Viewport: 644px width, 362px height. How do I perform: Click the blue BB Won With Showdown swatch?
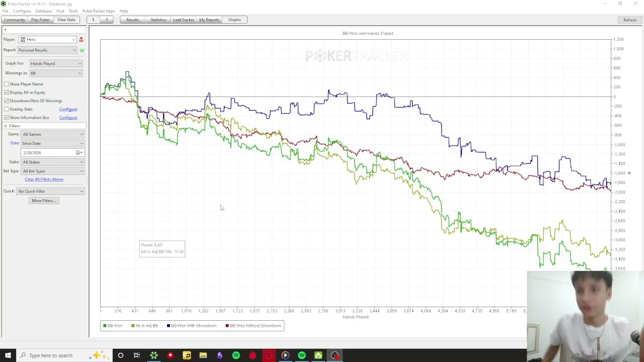[169, 326]
